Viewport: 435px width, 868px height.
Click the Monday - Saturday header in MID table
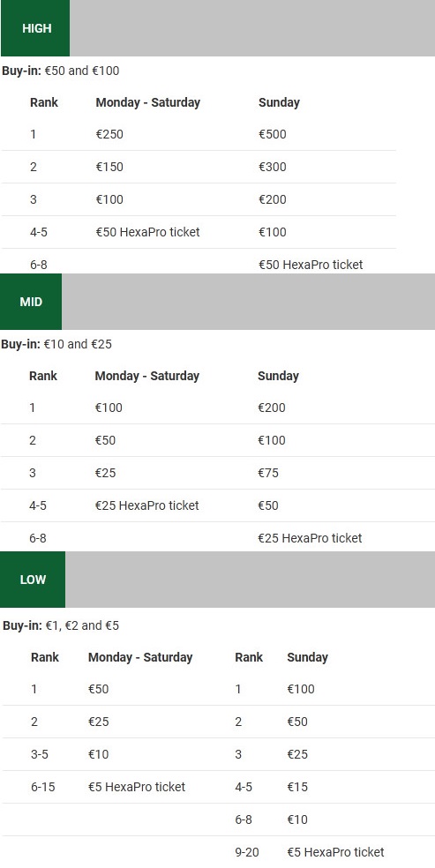(x=147, y=376)
